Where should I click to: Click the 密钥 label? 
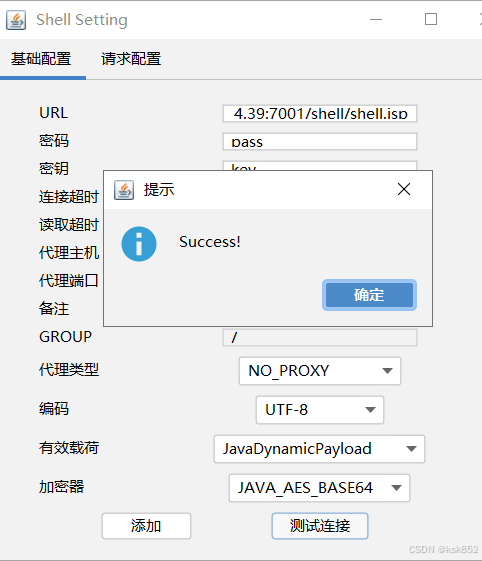tap(54, 169)
